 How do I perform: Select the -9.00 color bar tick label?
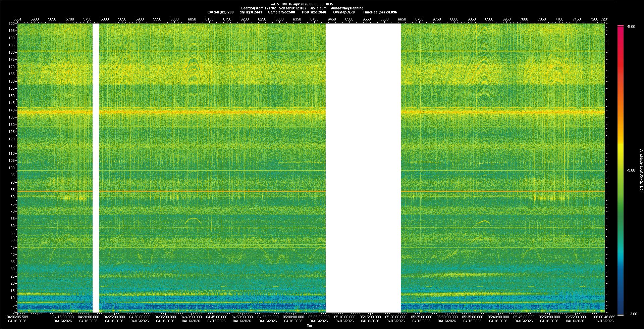[x=631, y=171]
